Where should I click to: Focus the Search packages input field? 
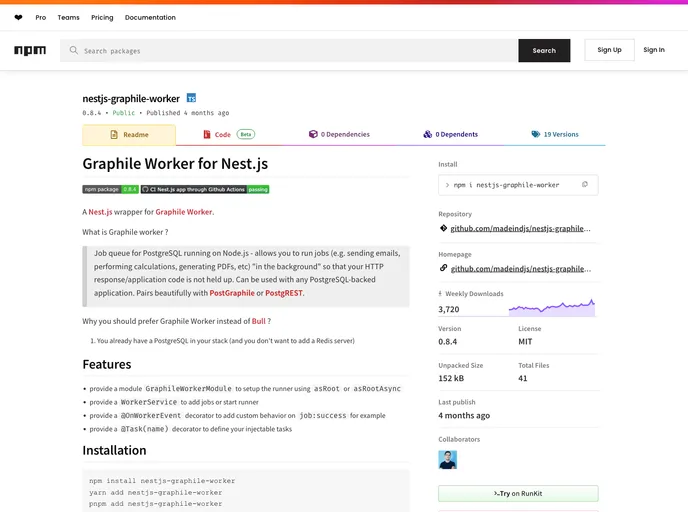289,50
